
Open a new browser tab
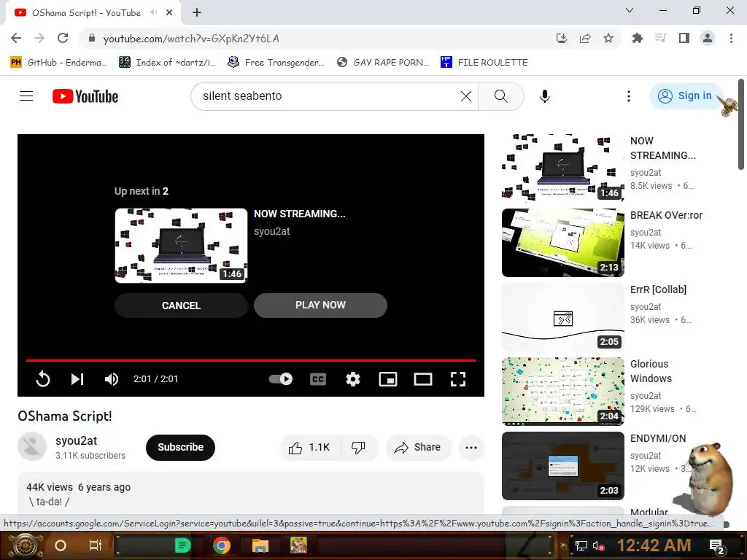click(x=197, y=12)
